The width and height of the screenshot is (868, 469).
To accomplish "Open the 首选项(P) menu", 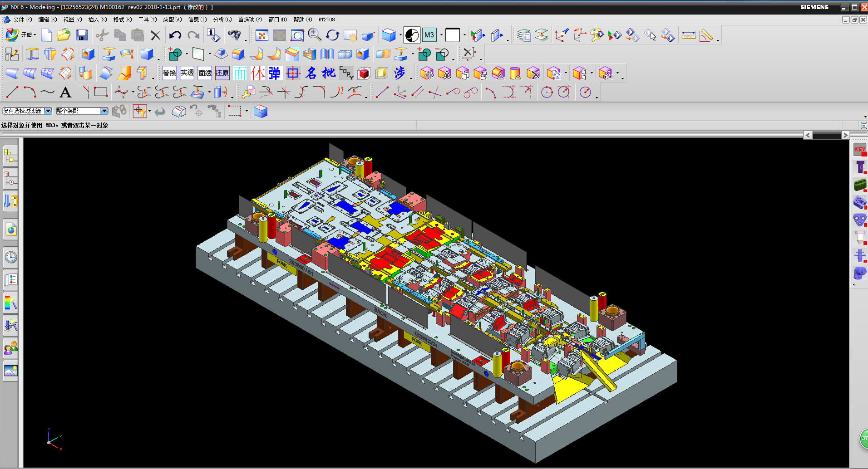I will tap(250, 20).
